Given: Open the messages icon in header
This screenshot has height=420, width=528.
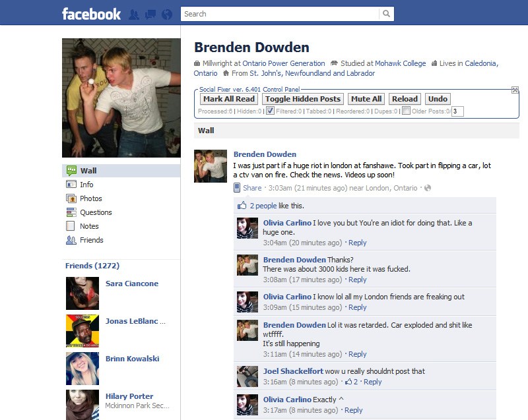Looking at the screenshot, I should coord(150,15).
